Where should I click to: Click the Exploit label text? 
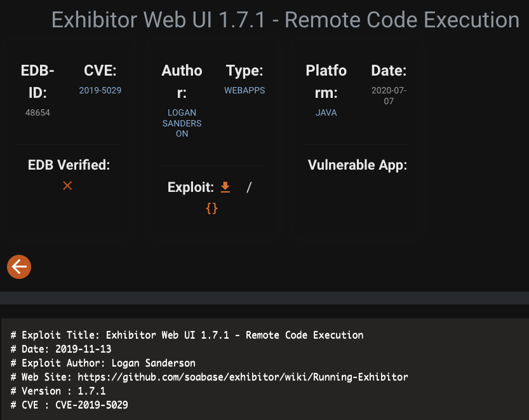pyautogui.click(x=191, y=187)
